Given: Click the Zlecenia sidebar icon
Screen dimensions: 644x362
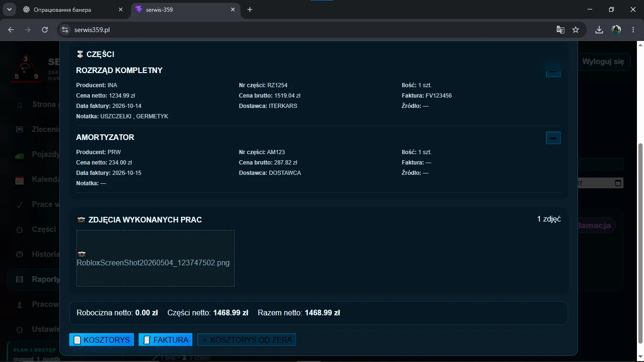Looking at the screenshot, I should (19, 130).
